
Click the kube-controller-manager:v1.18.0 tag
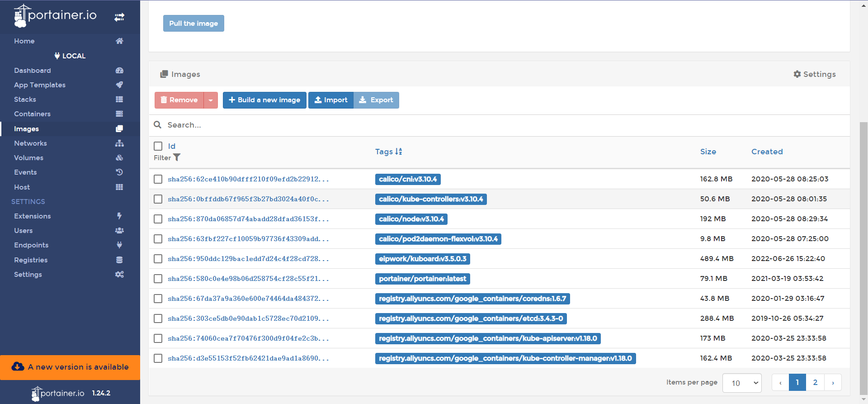point(505,358)
